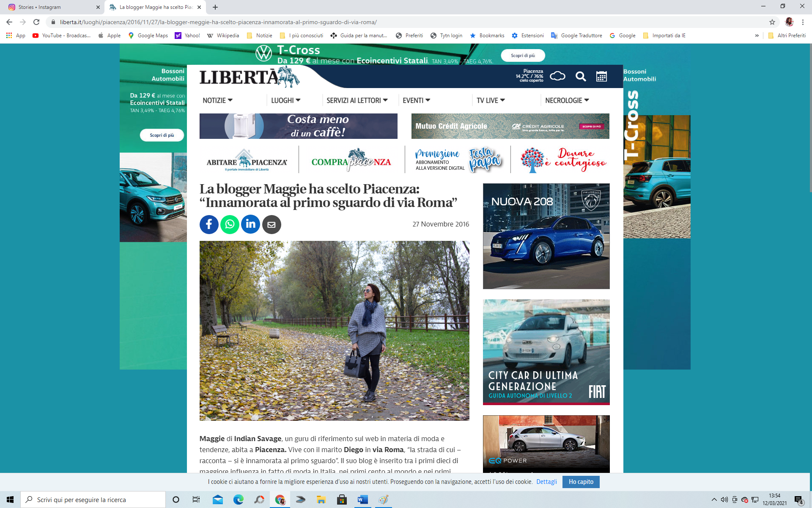Open File Explorer from taskbar

pos(321,500)
